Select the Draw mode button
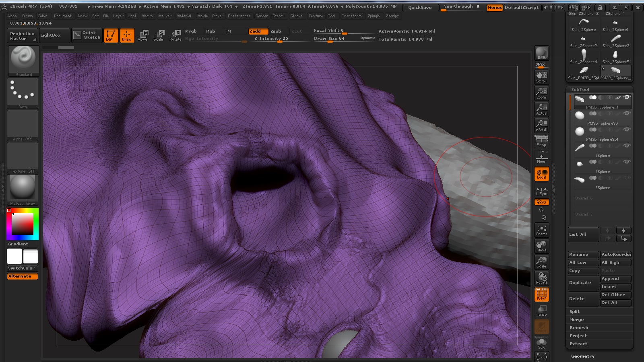Image resolution: width=644 pixels, height=362 pixels. point(127,35)
